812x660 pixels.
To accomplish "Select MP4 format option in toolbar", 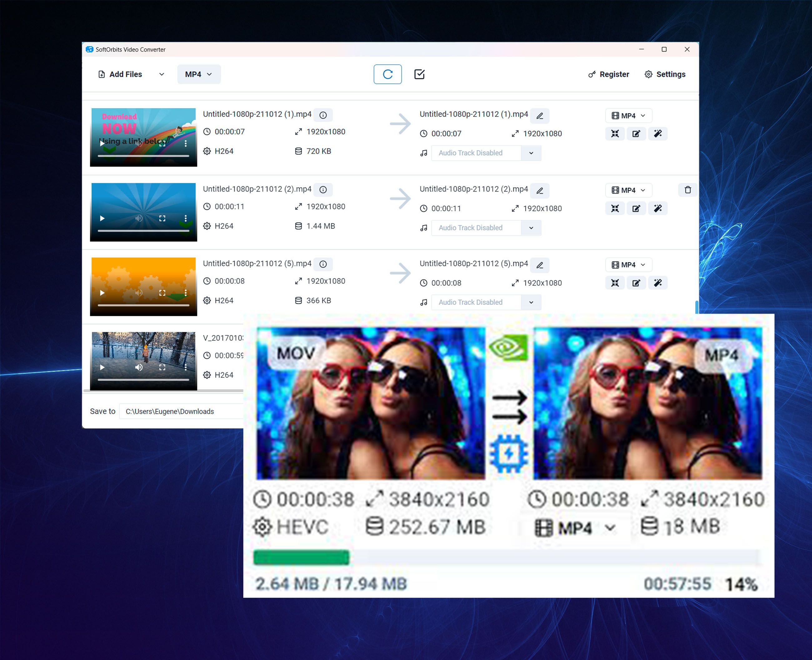I will coord(197,74).
